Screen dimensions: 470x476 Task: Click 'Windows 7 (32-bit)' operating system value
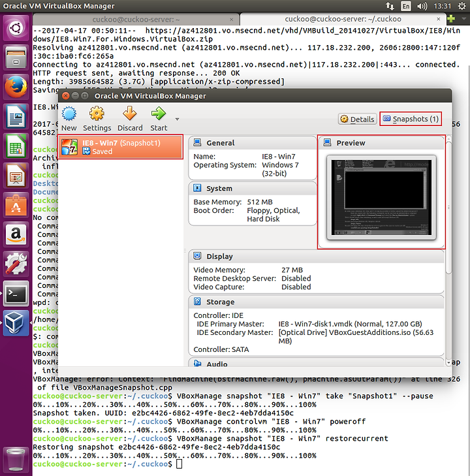coord(280,169)
